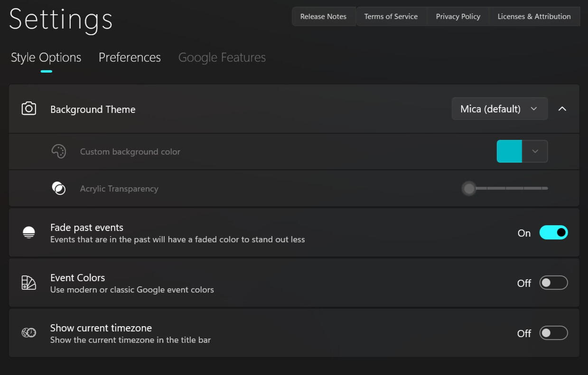Click the camera icon beside Background Theme
This screenshot has height=375, width=588.
tap(29, 109)
